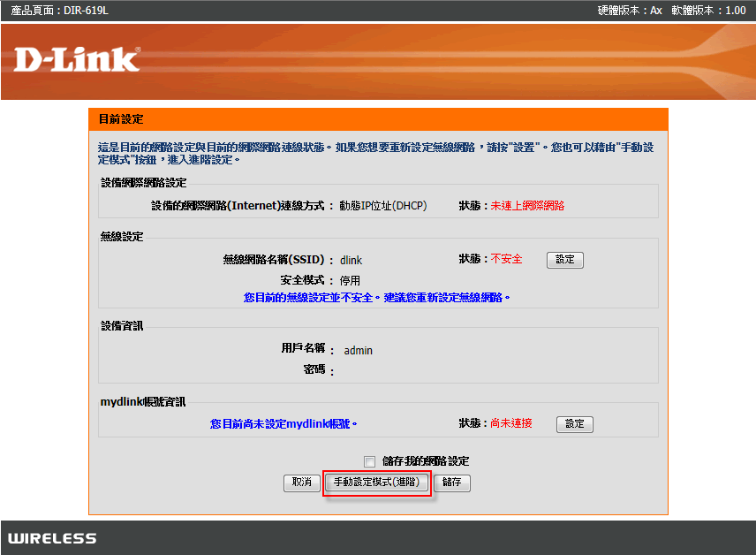The height and width of the screenshot is (555, 756).
Task: Click the product page DIR-619L text
Action: [60, 10]
